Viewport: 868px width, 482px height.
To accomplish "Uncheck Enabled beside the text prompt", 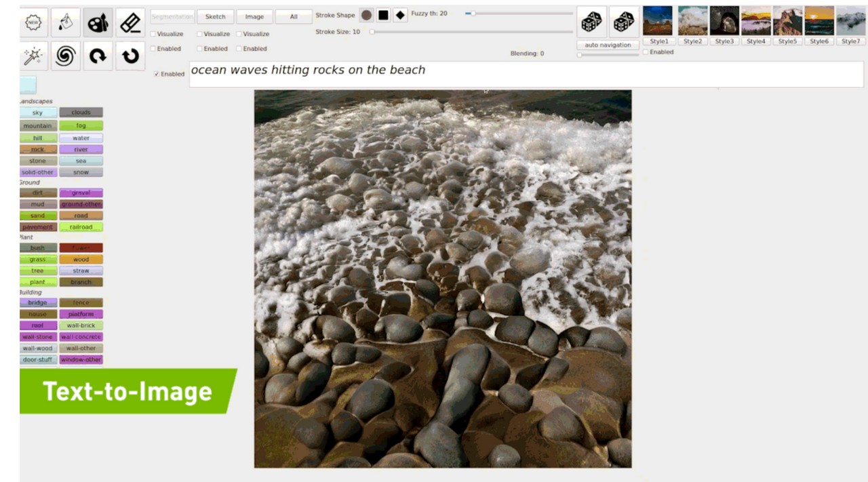I will pyautogui.click(x=157, y=74).
